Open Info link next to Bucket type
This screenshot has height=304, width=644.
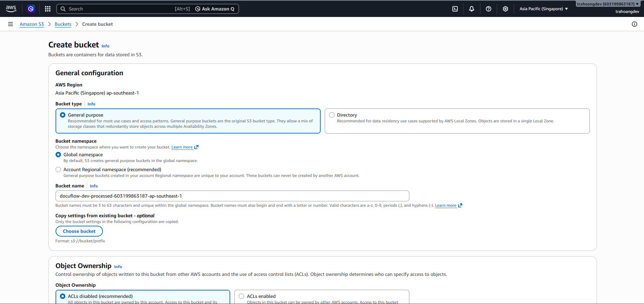[x=91, y=104]
